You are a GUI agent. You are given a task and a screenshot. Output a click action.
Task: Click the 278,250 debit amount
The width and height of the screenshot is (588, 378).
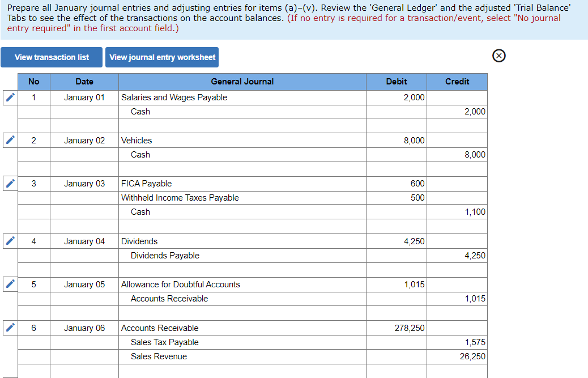pyautogui.click(x=397, y=328)
